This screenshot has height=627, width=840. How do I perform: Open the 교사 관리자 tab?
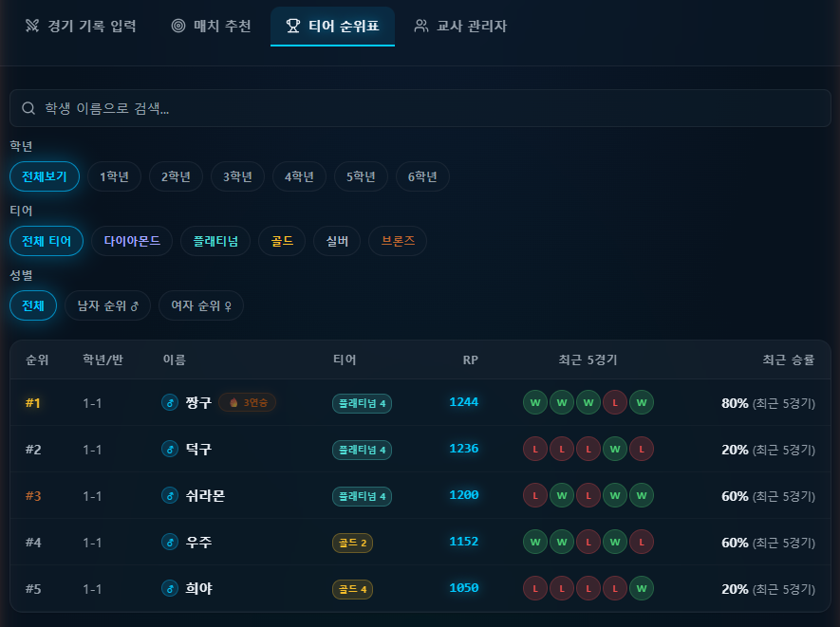click(x=460, y=26)
